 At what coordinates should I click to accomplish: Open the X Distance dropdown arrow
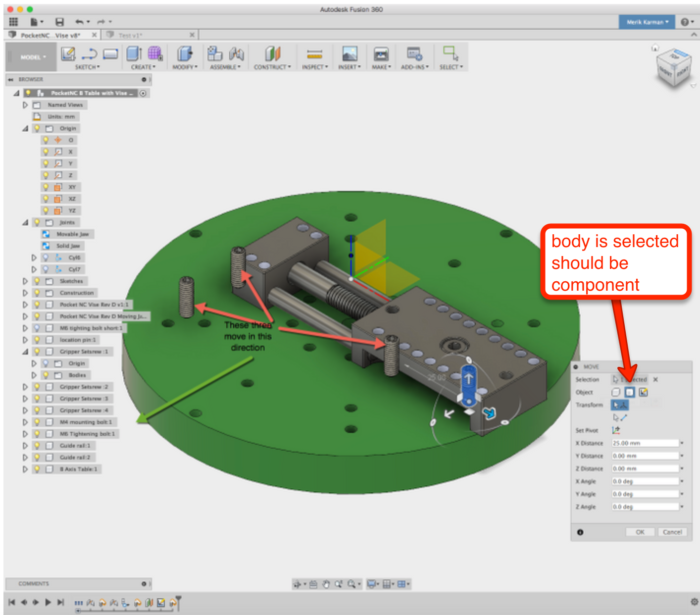(682, 443)
